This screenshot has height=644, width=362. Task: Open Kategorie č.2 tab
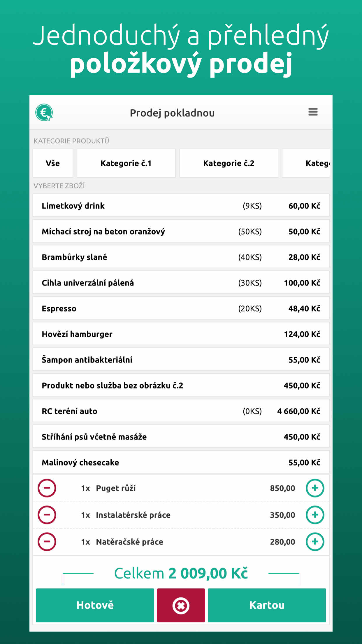229,163
